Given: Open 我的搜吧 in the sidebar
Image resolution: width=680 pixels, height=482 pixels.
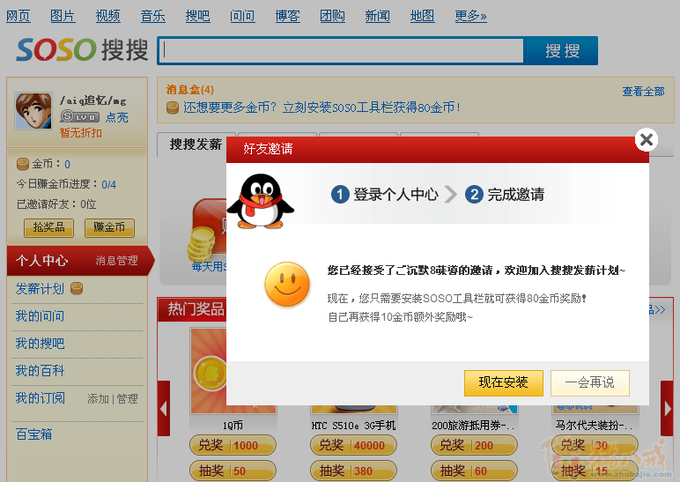Looking at the screenshot, I should point(40,344).
